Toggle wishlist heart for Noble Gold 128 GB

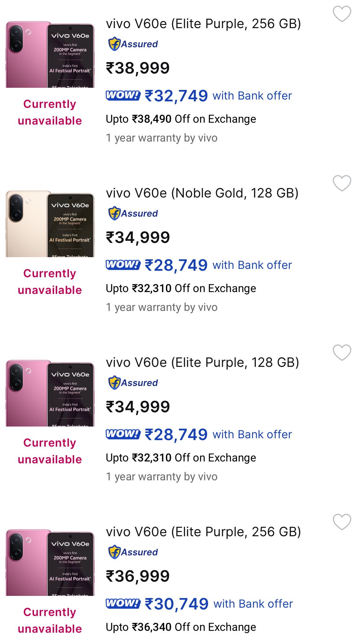click(342, 183)
